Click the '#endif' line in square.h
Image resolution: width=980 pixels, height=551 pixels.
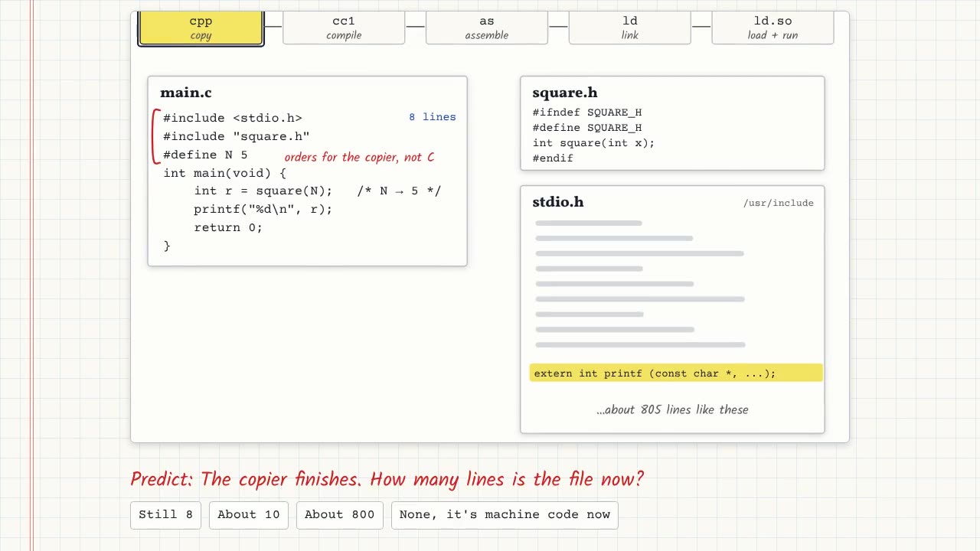(553, 158)
